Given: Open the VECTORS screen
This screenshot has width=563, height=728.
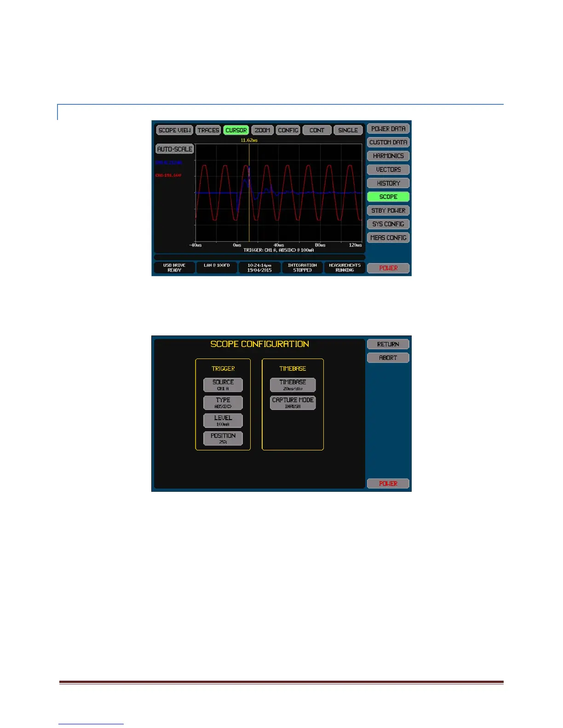Looking at the screenshot, I should tap(388, 170).
